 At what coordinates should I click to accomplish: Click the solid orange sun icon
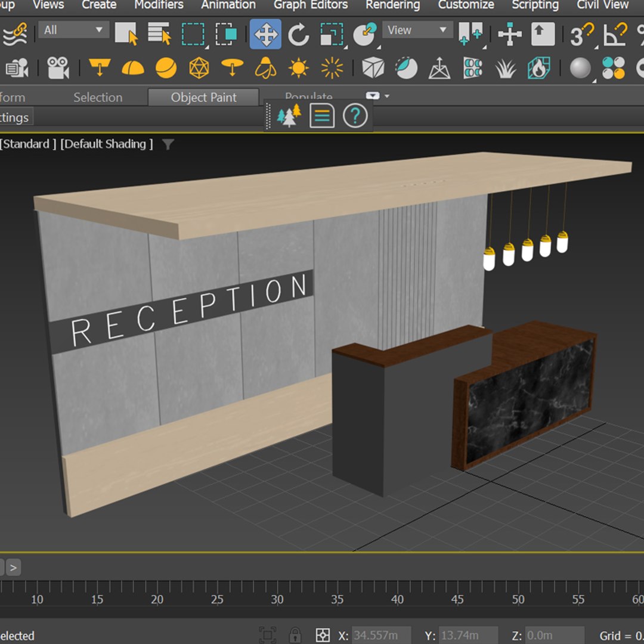(x=299, y=68)
